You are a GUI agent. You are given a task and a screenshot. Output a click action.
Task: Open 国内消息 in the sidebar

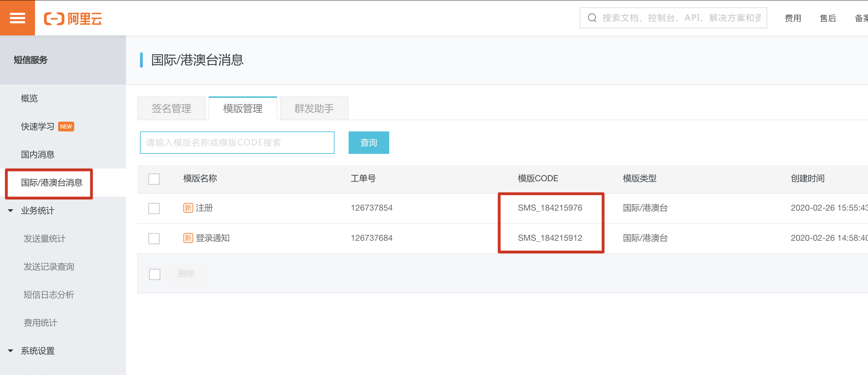point(38,155)
